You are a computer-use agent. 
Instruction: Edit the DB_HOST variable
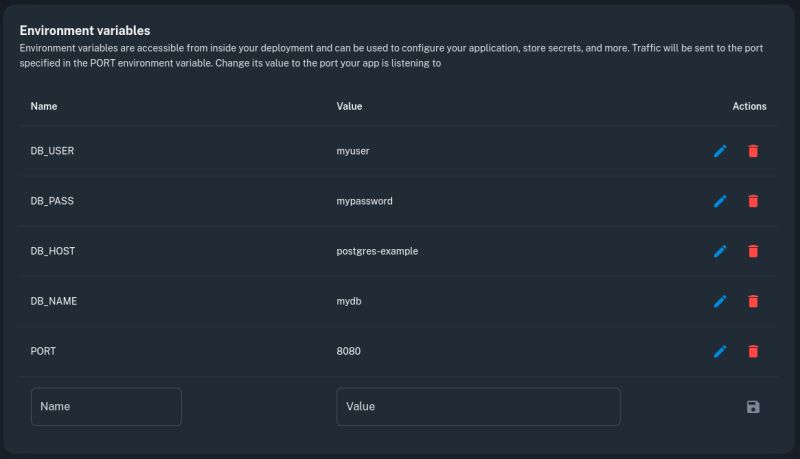tap(720, 251)
